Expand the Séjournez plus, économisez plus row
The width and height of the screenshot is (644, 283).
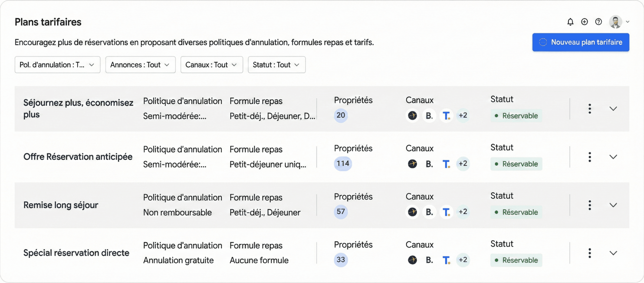[x=613, y=108]
